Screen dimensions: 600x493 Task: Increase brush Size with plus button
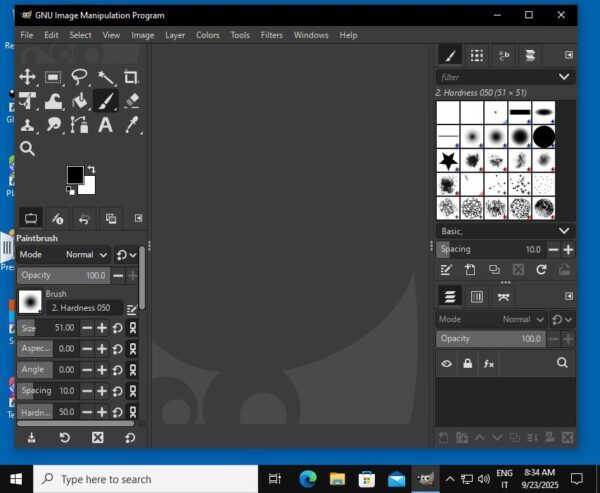(x=102, y=328)
